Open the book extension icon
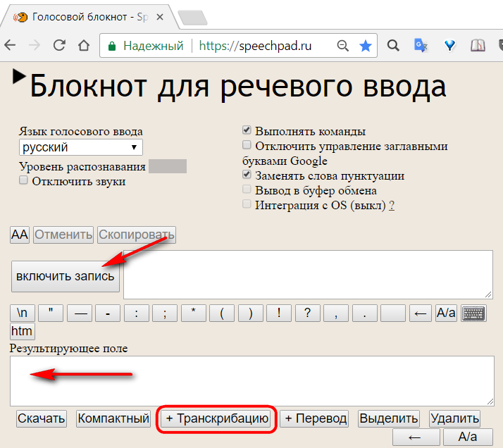This screenshot has width=503, height=448. coord(478,46)
